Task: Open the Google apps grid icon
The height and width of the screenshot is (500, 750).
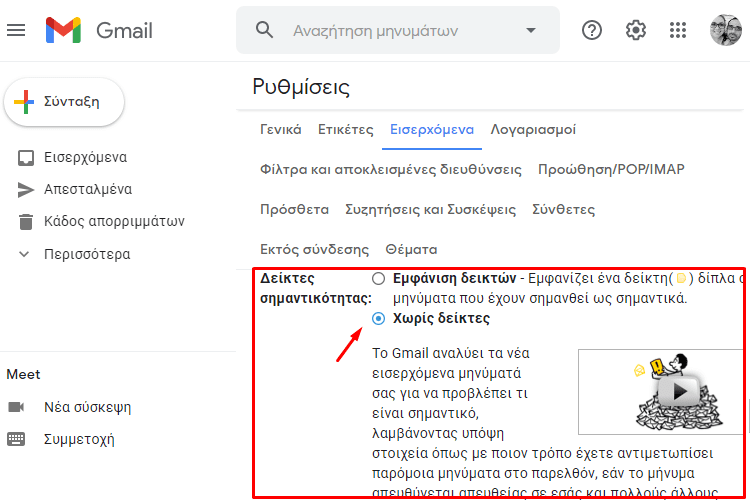Action: coord(678,31)
